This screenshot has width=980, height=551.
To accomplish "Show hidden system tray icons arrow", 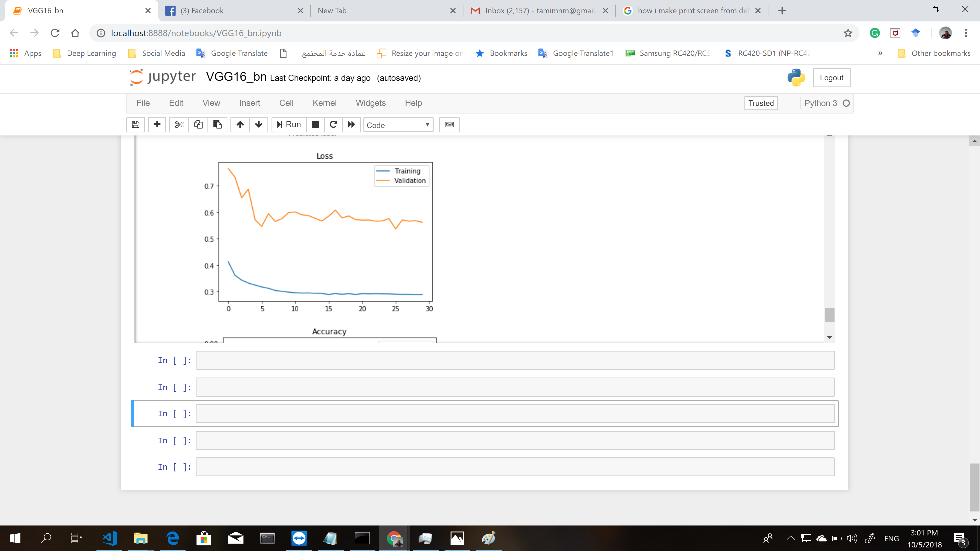I will click(x=791, y=538).
